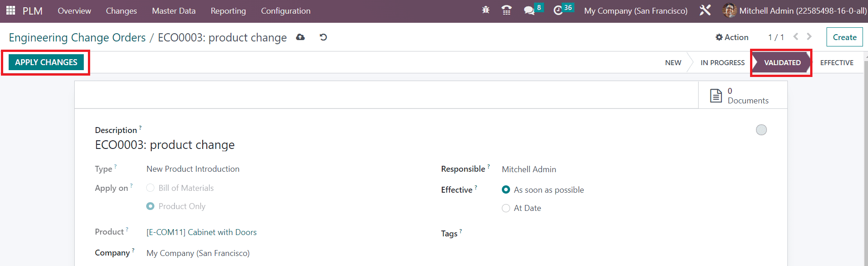Open the VoIP phone icon
Image resolution: width=868 pixels, height=266 pixels.
point(506,10)
